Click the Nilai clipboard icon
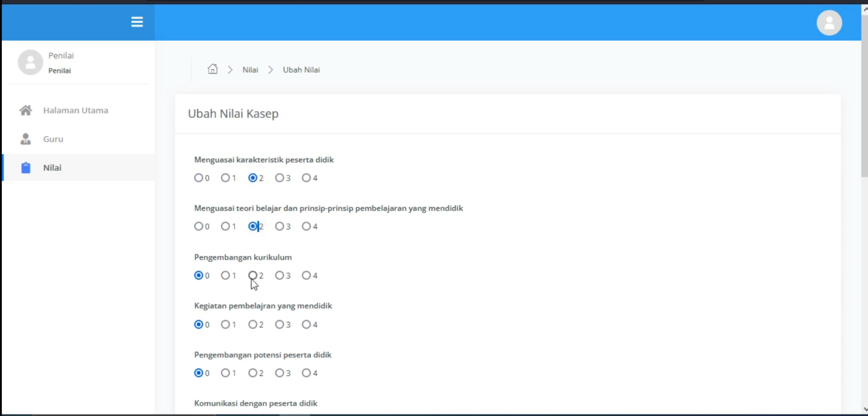The image size is (868, 416). coord(26,167)
